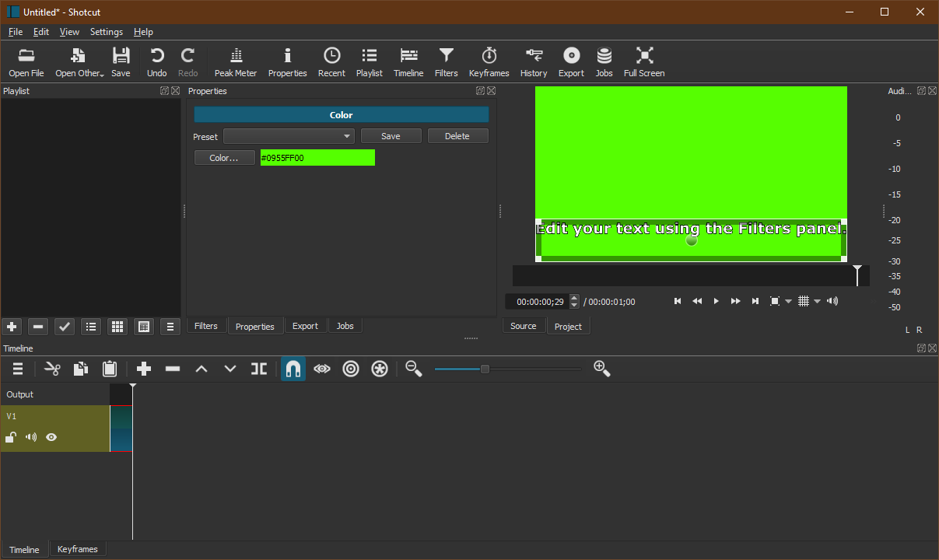
Task: Toggle the player grid display
Action: pos(804,301)
